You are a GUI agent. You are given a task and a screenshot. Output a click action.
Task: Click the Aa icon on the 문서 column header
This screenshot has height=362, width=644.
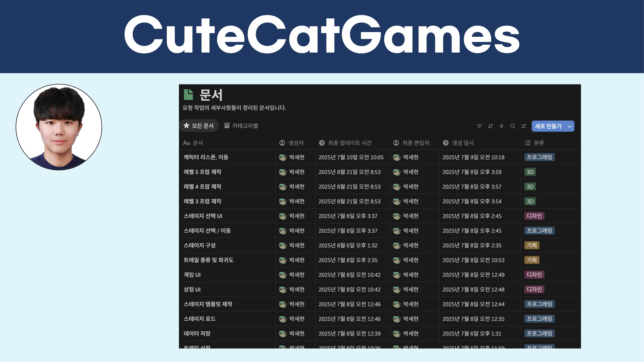point(186,143)
